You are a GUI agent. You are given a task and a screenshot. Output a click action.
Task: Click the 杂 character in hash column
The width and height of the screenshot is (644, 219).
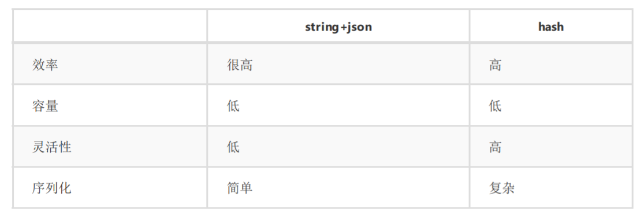tap(508, 188)
